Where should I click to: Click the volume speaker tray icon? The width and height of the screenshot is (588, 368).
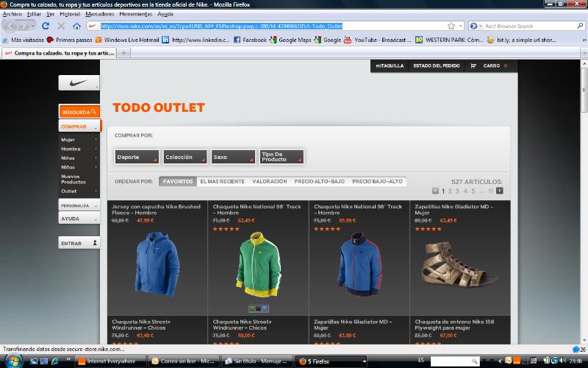click(562, 361)
